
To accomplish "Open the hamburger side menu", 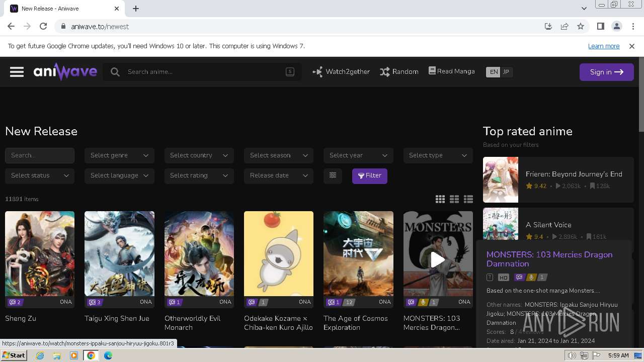I will click(17, 72).
